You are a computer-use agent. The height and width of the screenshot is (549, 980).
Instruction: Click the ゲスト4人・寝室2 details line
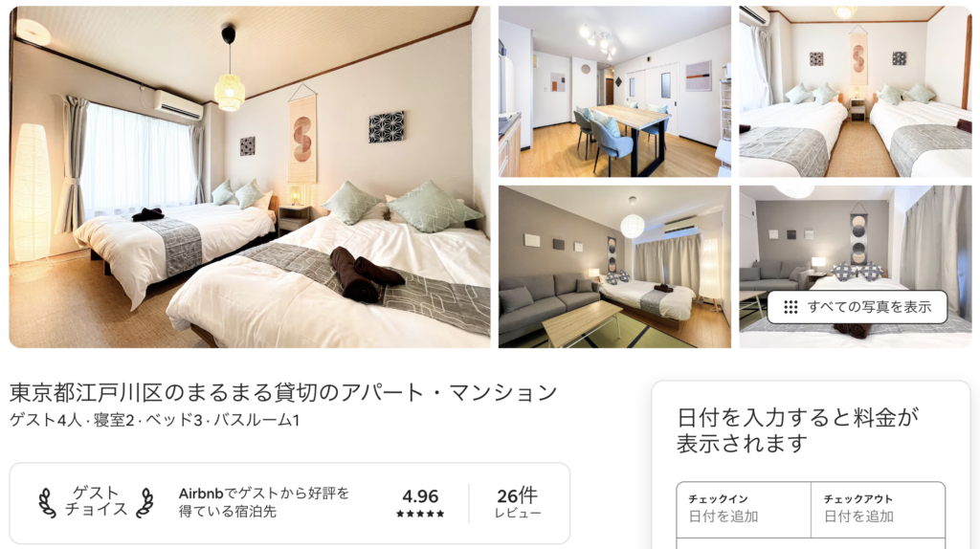[x=155, y=420]
